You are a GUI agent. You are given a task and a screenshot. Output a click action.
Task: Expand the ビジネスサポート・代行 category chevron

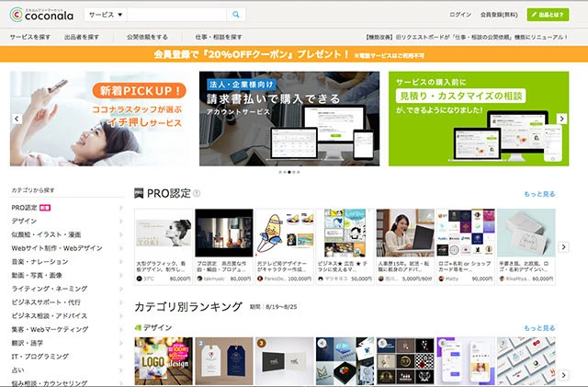click(121, 302)
